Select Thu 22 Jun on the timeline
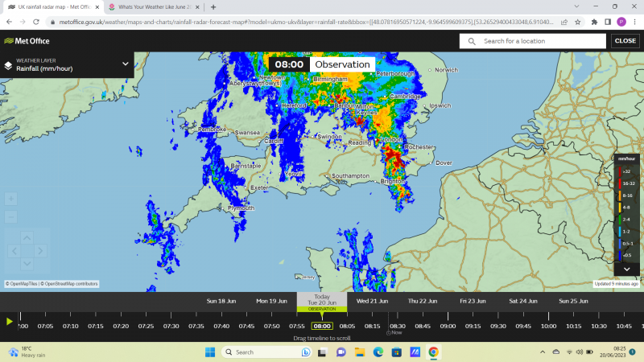 click(x=423, y=301)
